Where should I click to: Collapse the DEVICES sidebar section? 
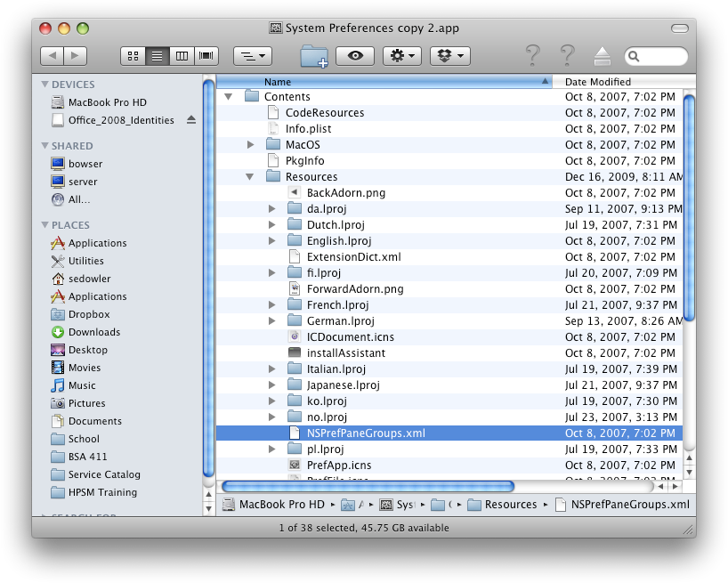click(45, 85)
